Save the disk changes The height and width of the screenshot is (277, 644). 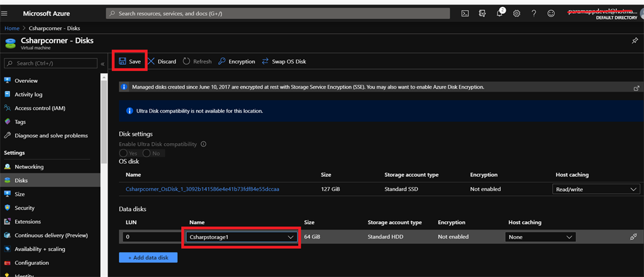(x=130, y=62)
